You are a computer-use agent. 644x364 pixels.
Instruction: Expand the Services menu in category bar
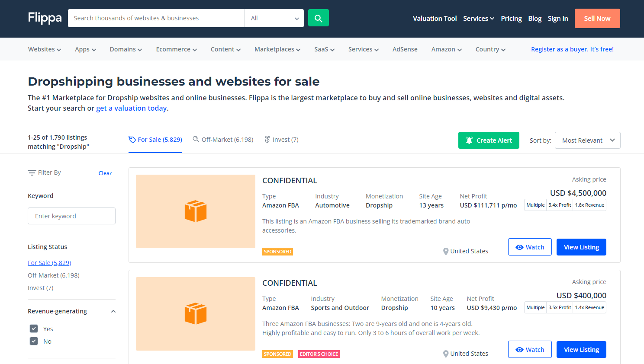point(364,49)
